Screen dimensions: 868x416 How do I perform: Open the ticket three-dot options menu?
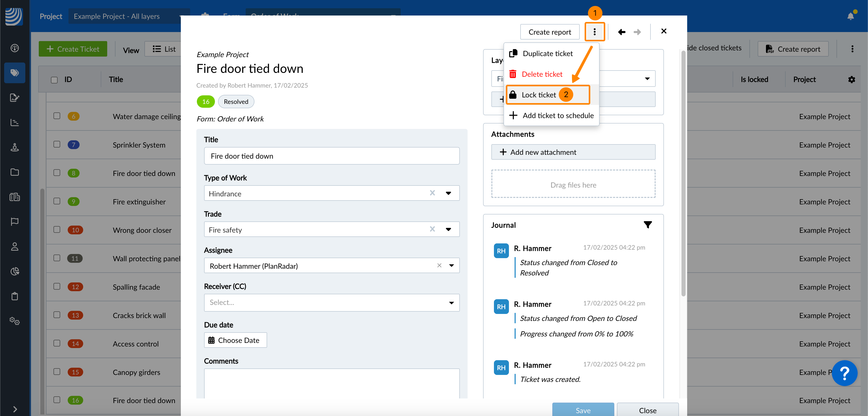pyautogui.click(x=594, y=32)
